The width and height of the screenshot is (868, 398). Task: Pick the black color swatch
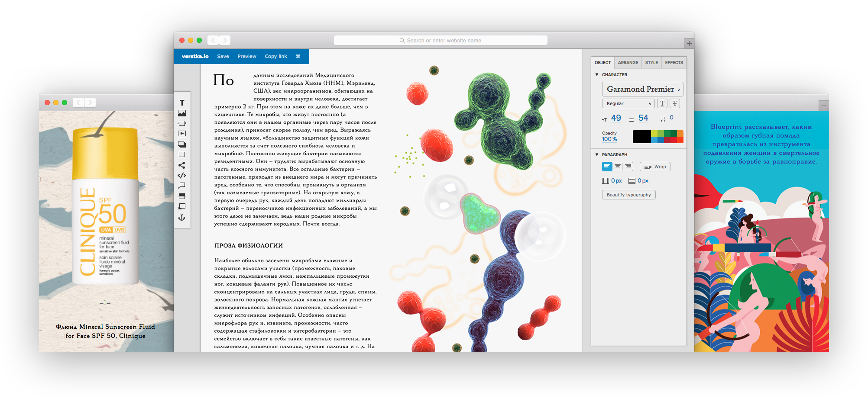pyautogui.click(x=641, y=137)
